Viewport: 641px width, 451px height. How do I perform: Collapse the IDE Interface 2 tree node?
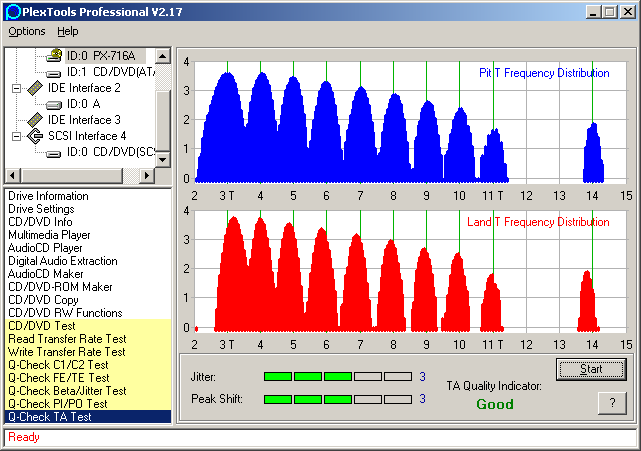coord(16,88)
